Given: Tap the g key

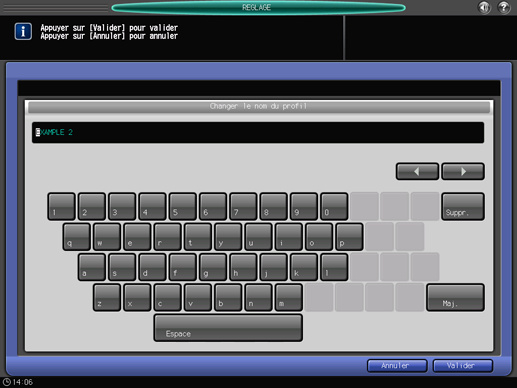Looking at the screenshot, I should pyautogui.click(x=213, y=267).
